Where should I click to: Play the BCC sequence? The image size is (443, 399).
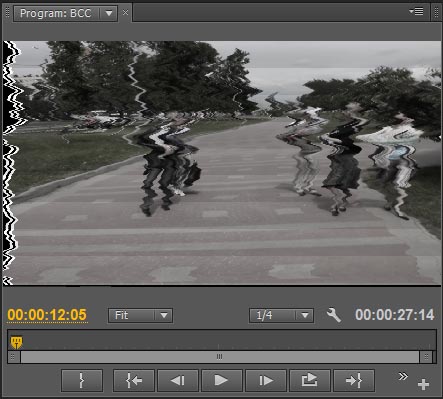coord(222,380)
